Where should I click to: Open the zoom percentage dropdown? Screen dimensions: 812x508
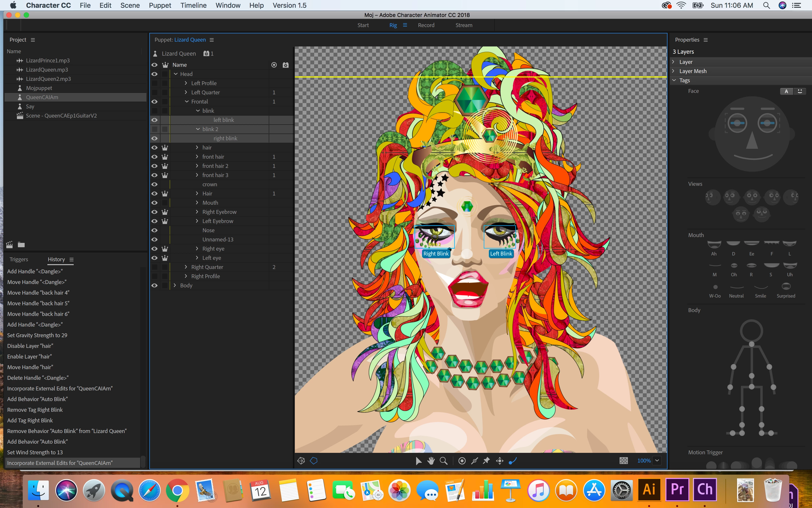point(657,461)
